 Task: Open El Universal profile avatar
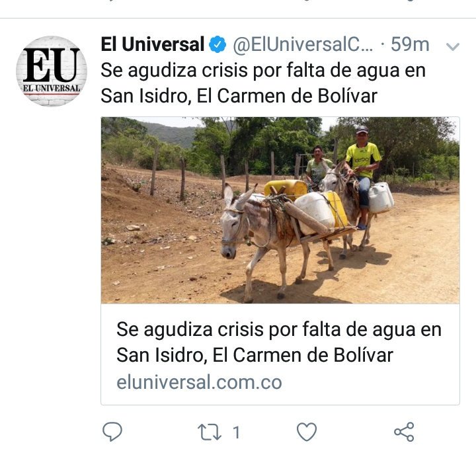coord(52,71)
